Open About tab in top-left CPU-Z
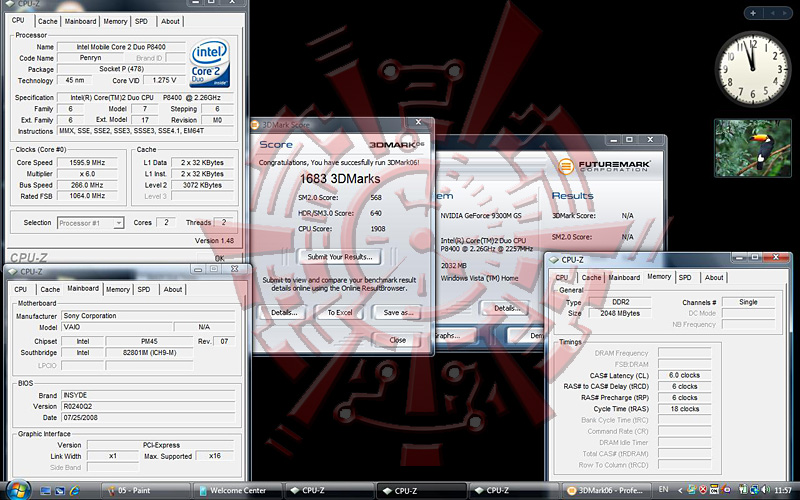Screen dimensions: 800x500 point(170,21)
